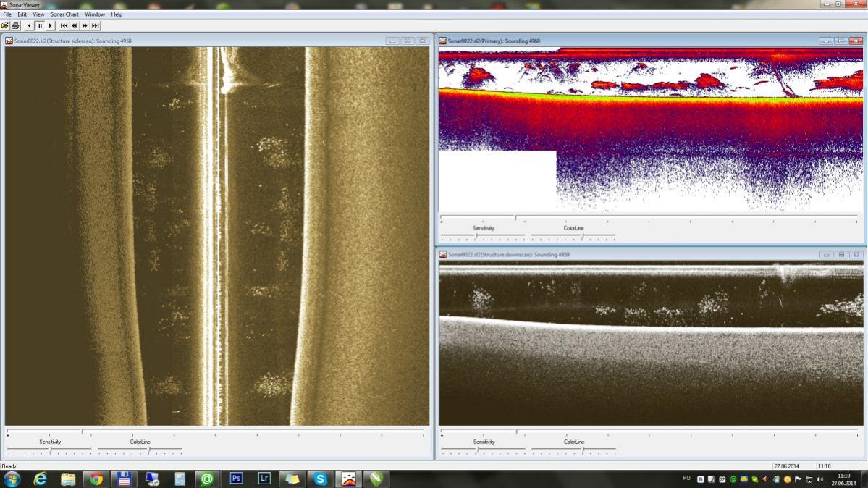
Task: Open the Window menu
Action: click(94, 14)
